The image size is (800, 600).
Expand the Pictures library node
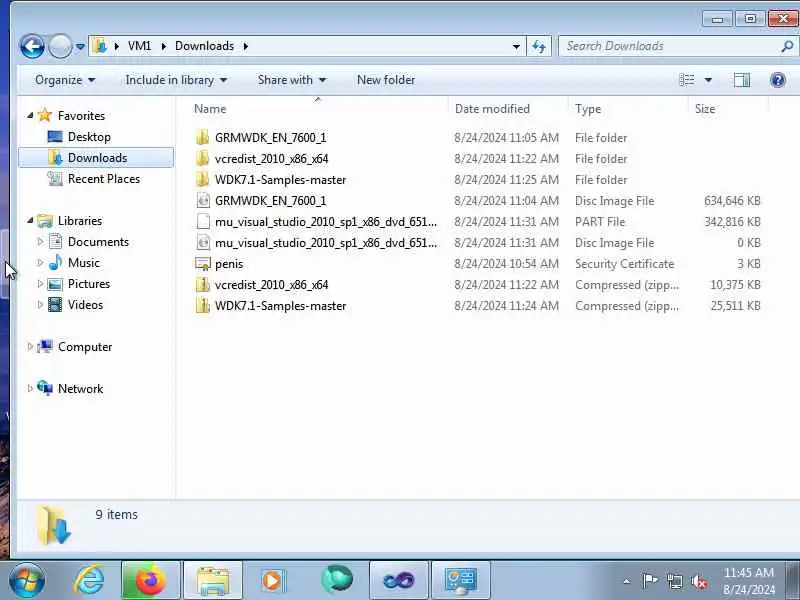(40, 284)
